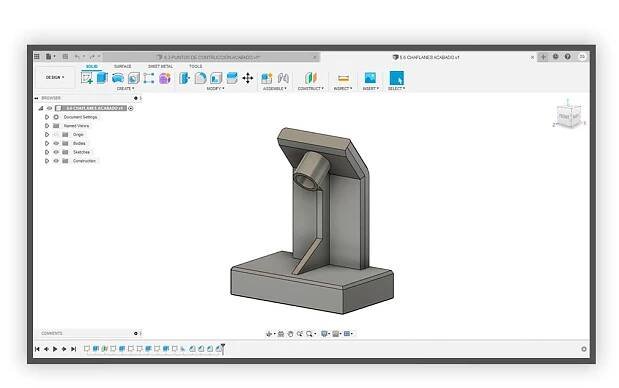Select the Create Sketch tool

[87, 78]
